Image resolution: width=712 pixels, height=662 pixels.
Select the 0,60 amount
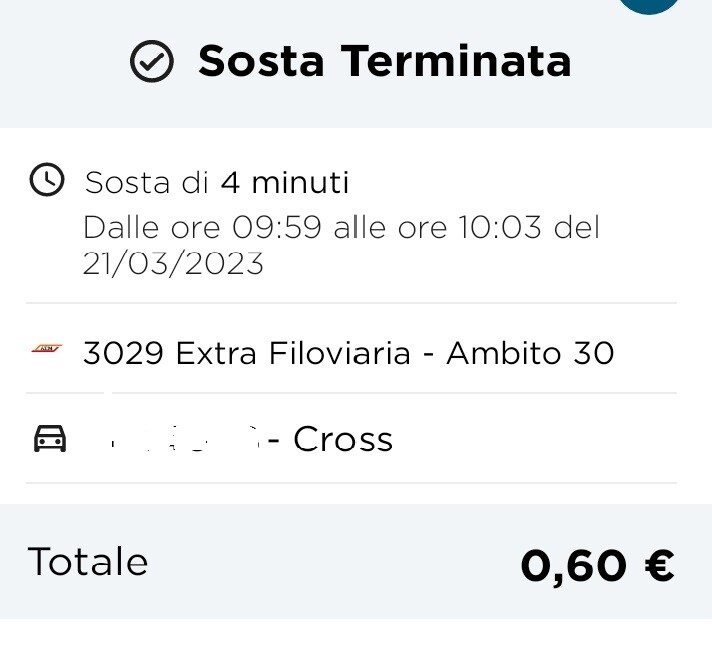pos(574,566)
